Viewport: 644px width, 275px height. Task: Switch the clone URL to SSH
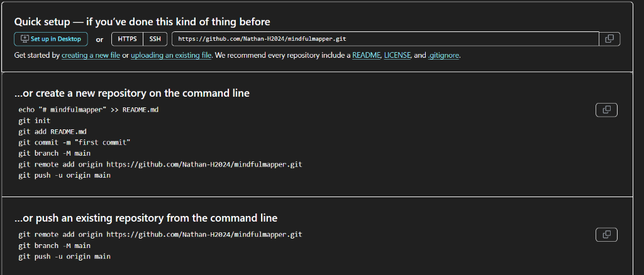pyautogui.click(x=155, y=39)
